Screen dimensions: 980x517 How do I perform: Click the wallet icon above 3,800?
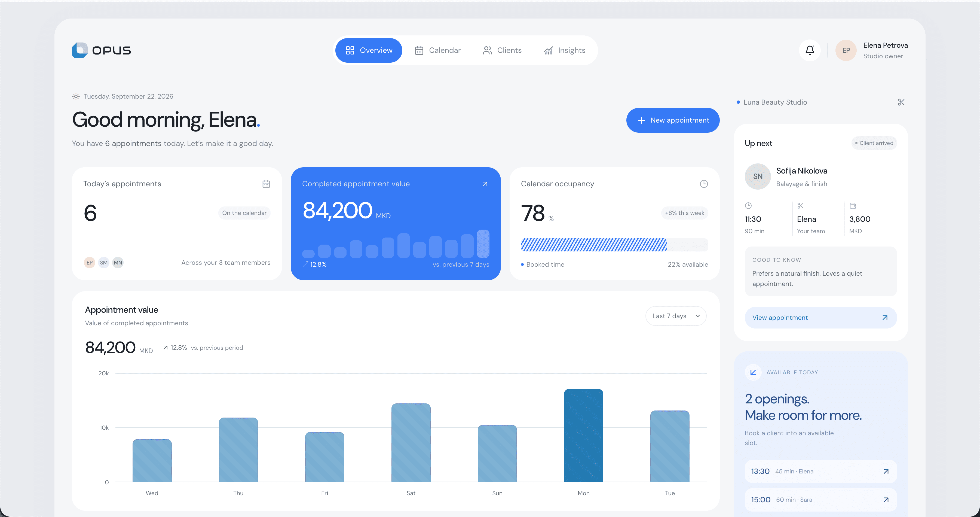[x=853, y=206]
